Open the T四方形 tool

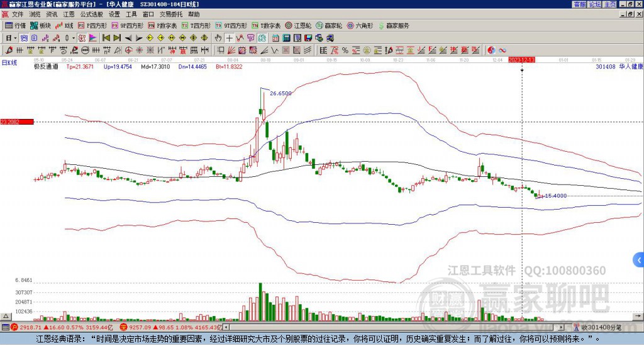[196, 25]
